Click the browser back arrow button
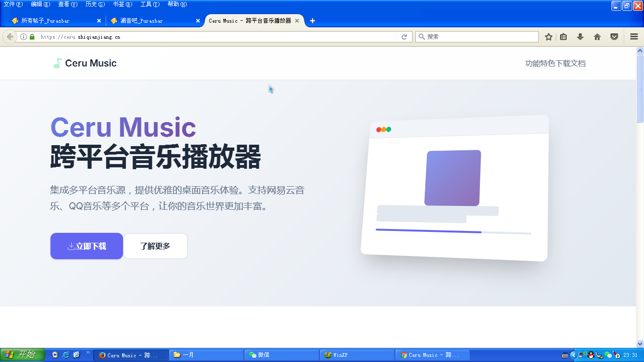Image resolution: width=644 pixels, height=362 pixels. (x=10, y=37)
